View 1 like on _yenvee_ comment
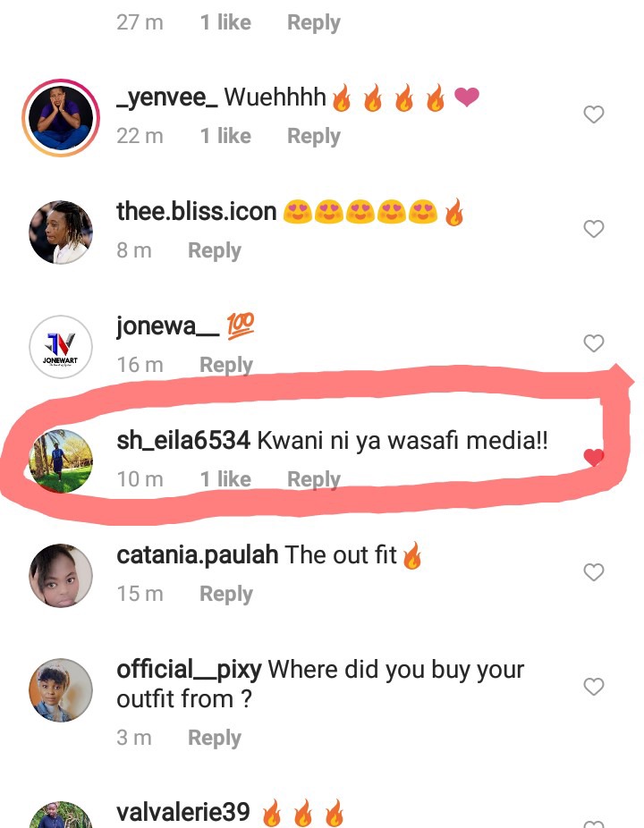The image size is (644, 828). click(225, 136)
